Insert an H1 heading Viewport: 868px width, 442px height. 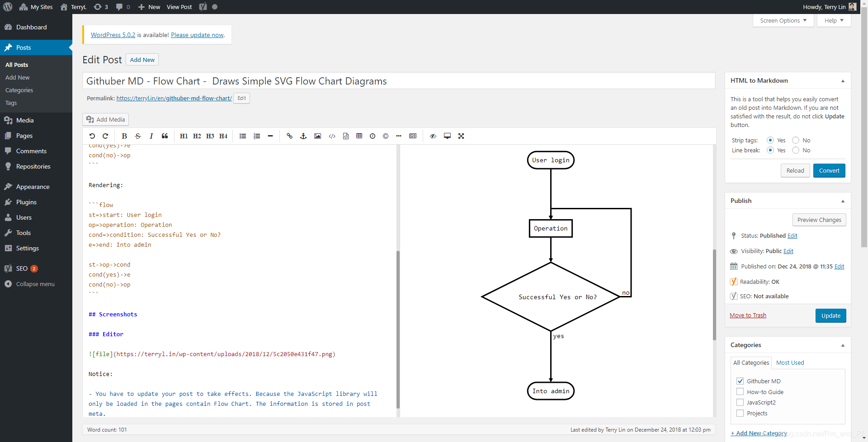[184, 136]
